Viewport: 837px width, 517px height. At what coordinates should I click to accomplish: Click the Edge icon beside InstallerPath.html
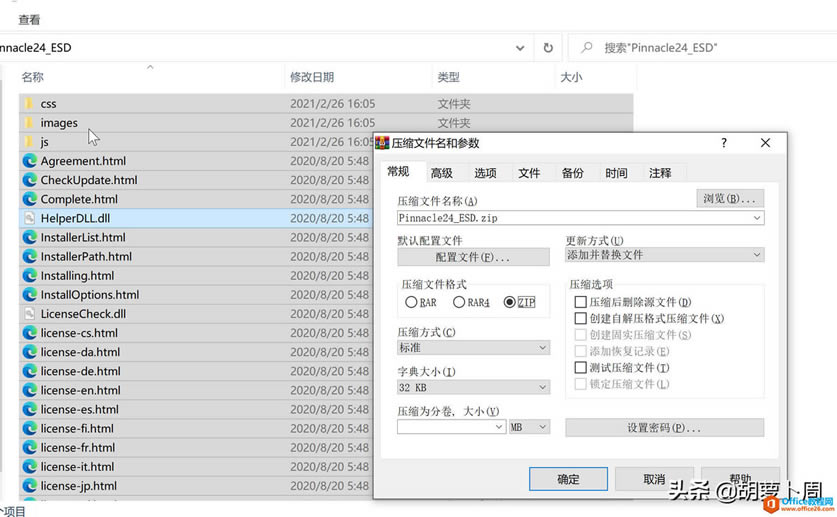click(x=29, y=257)
